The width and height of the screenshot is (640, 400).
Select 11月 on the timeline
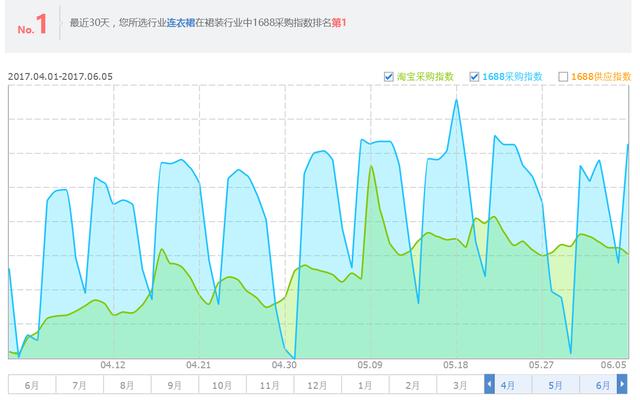pos(269,384)
